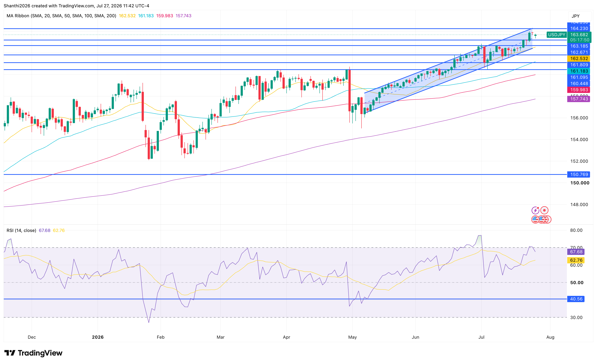Viewport: 597px width, 364px height.
Task: Click the cyan 161.183 price axis label
Action: click(x=579, y=71)
